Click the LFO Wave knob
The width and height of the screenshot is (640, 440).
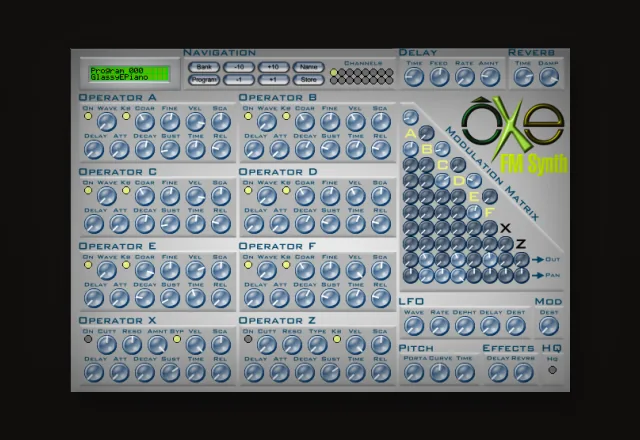[x=414, y=326]
